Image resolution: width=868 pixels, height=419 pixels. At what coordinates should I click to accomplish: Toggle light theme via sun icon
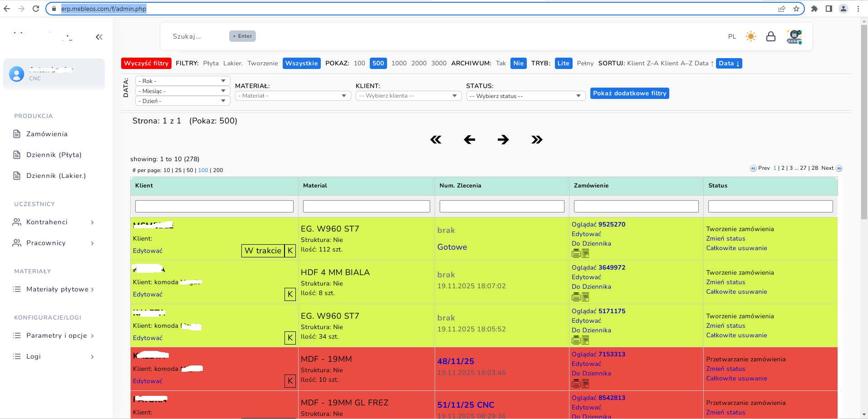[751, 36]
